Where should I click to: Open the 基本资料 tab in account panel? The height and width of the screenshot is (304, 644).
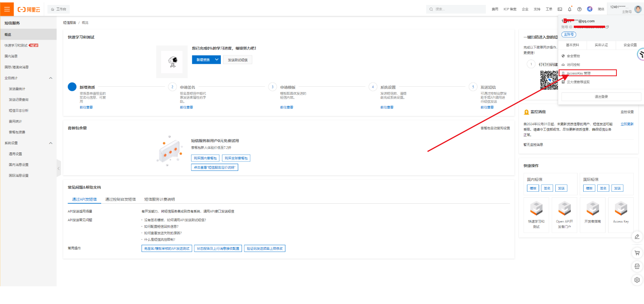[x=572, y=45]
